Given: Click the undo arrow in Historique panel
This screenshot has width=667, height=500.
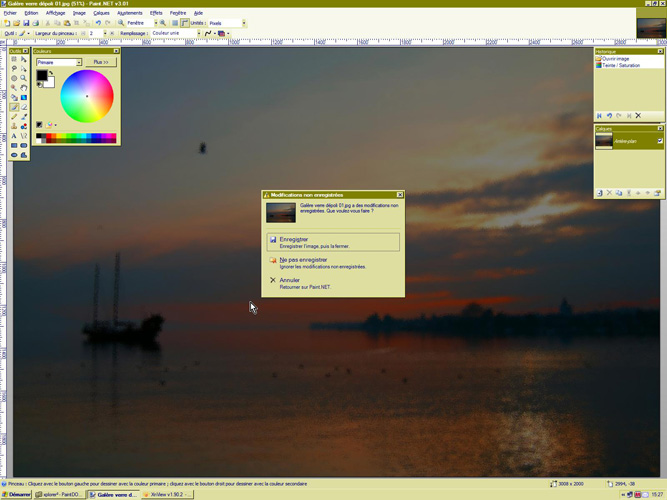Looking at the screenshot, I should (609, 116).
